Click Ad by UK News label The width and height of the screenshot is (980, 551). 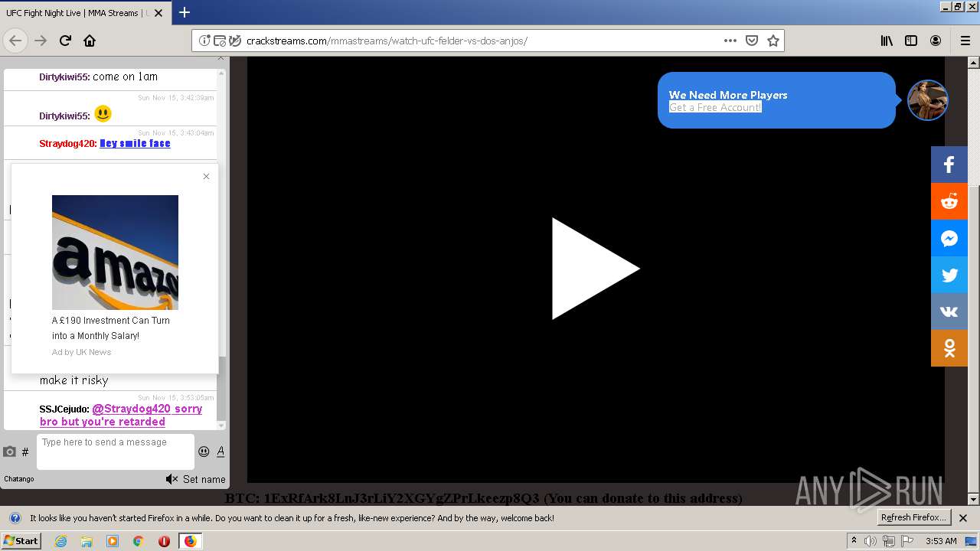pos(81,352)
